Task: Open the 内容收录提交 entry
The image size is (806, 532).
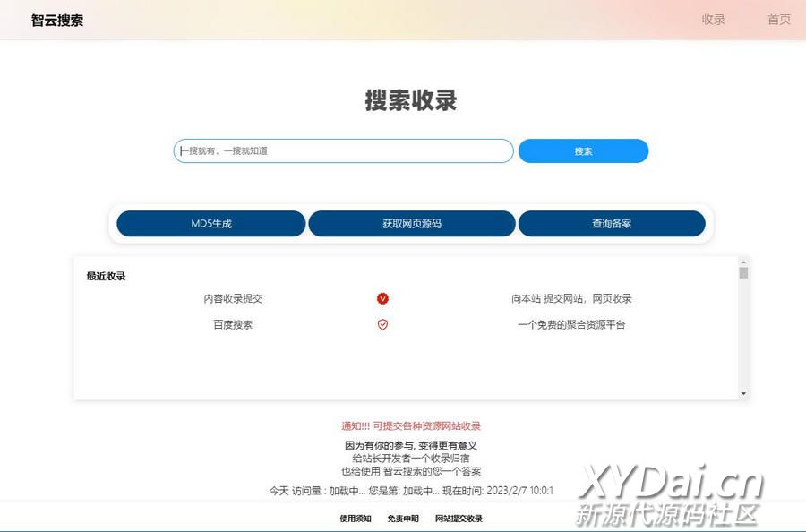Action: [233, 299]
